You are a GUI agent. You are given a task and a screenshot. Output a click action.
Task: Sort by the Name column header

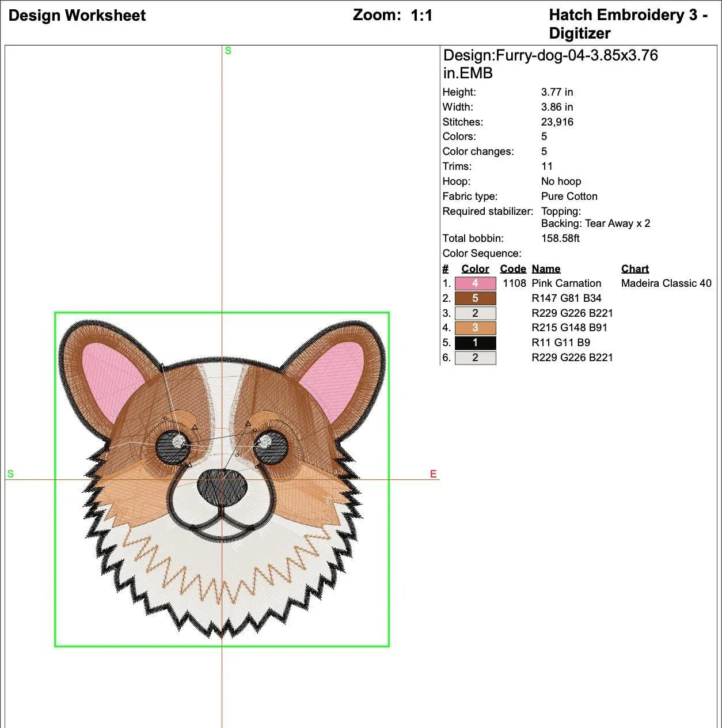(x=546, y=269)
